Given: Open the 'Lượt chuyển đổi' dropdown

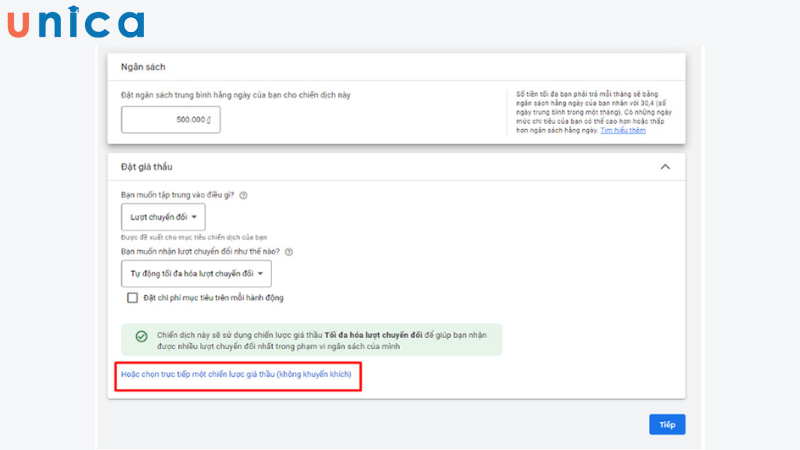Looking at the screenshot, I should coord(163,217).
